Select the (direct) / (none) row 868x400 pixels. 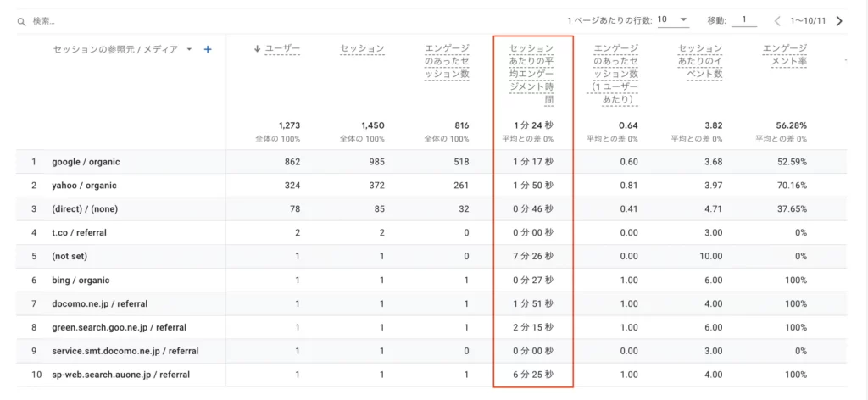pos(431,209)
